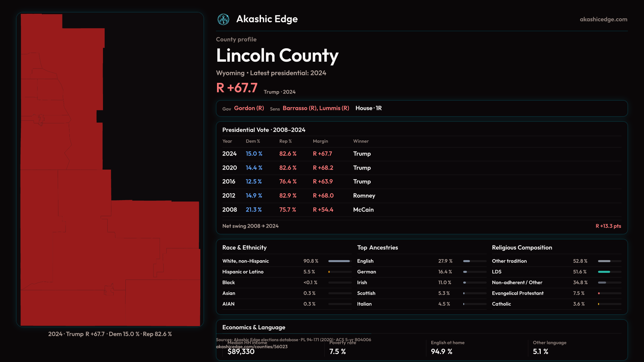Click the Margin column header
This screenshot has height=362, width=644.
click(x=320, y=141)
